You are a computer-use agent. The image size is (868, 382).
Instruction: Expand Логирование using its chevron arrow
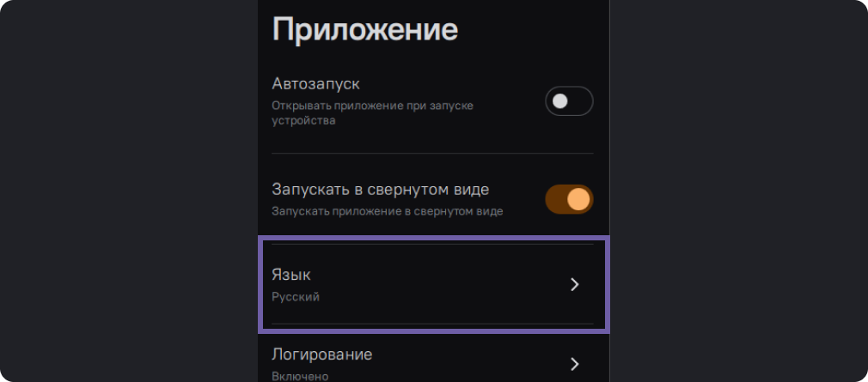coord(575,362)
